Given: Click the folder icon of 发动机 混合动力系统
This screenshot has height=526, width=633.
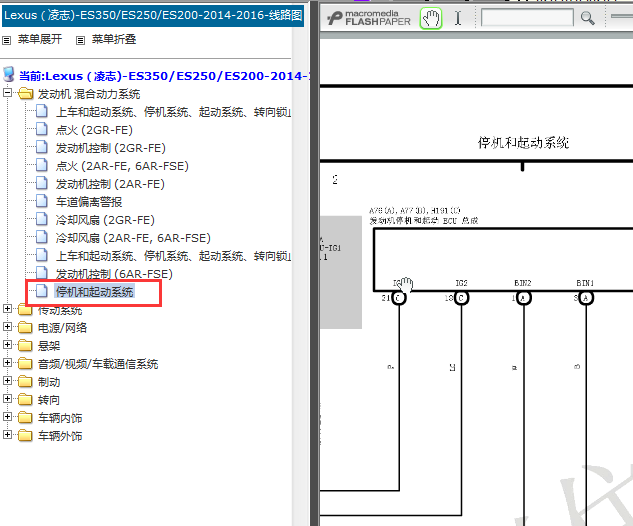Looking at the screenshot, I should 25,94.
